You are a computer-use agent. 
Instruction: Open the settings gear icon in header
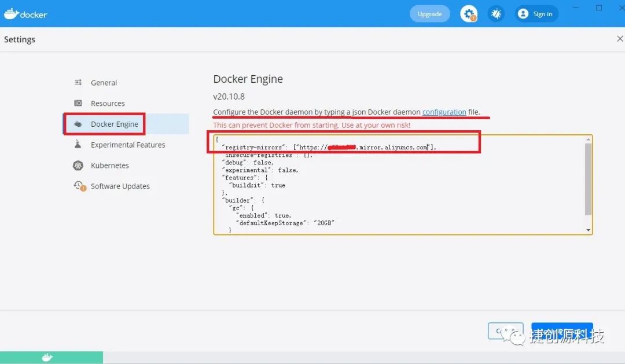tap(469, 14)
